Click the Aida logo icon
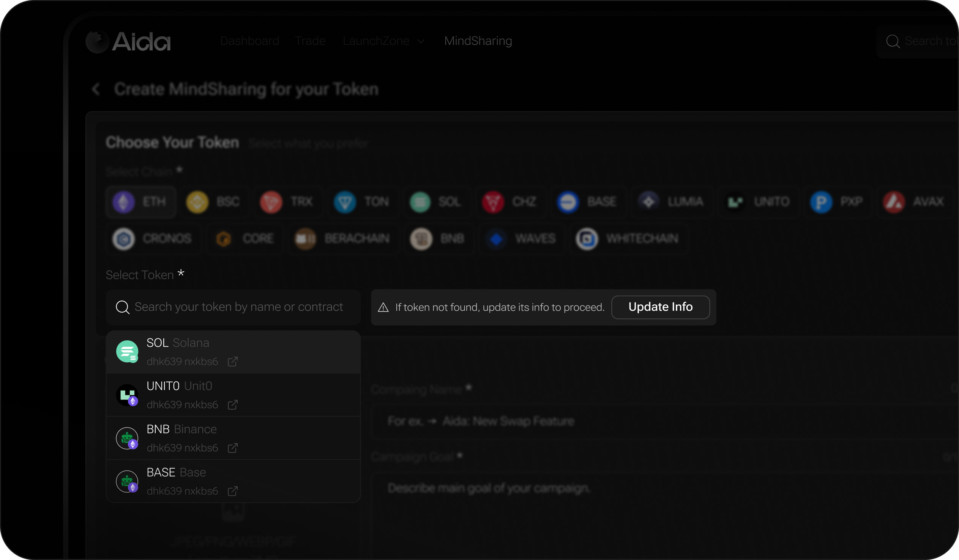This screenshot has width=959, height=560. 97,41
